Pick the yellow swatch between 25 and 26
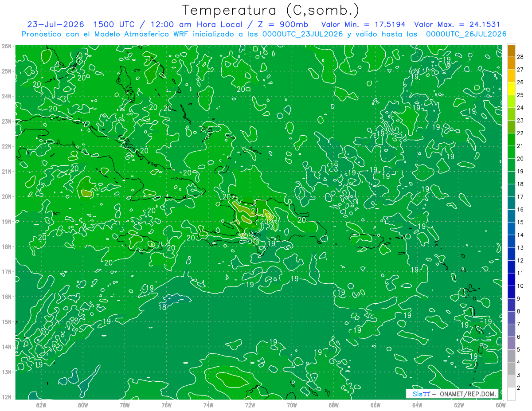Viewport: 532px width, 411px height. [x=511, y=89]
